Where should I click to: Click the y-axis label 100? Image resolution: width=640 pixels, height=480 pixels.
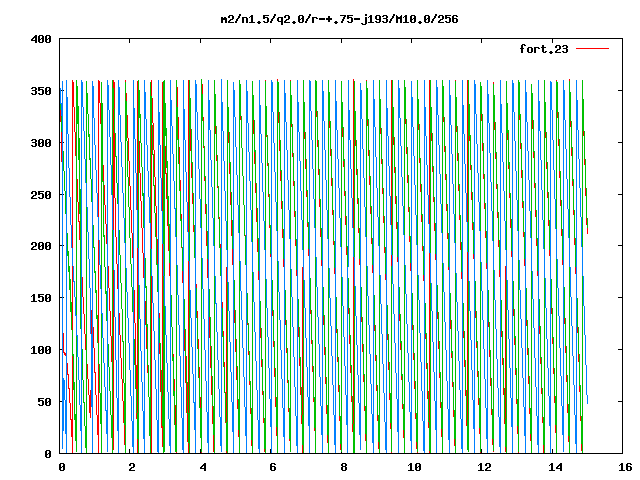41,350
